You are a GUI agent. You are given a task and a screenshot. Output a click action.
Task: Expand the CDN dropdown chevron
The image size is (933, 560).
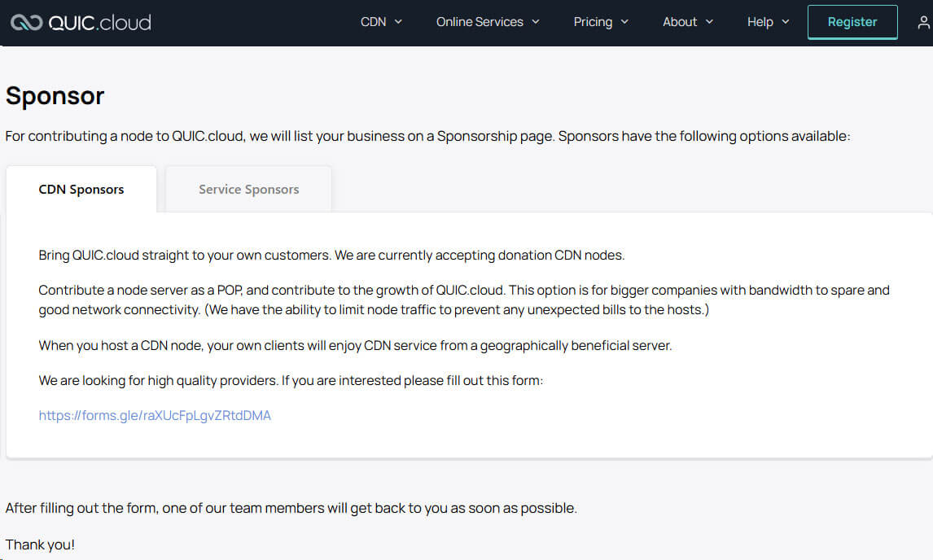[399, 22]
